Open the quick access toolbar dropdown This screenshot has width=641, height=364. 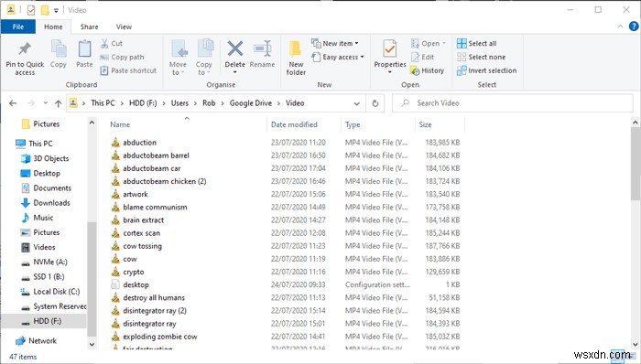tap(56, 10)
